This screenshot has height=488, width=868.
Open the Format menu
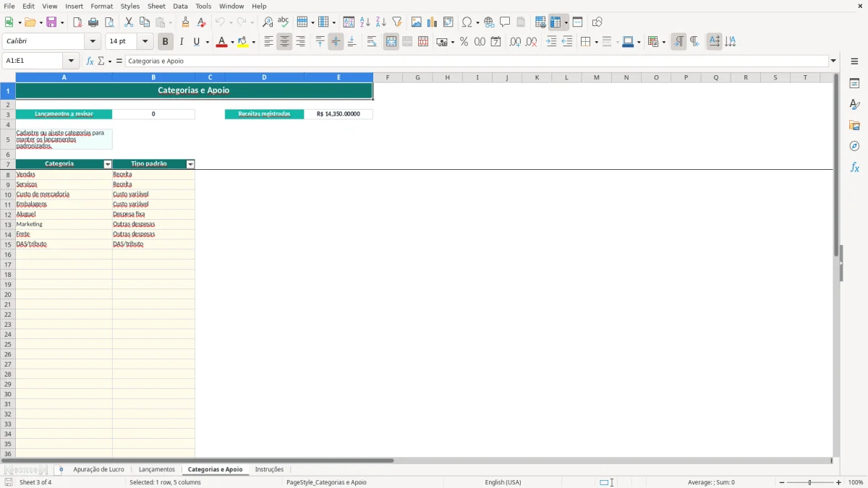pos(102,6)
